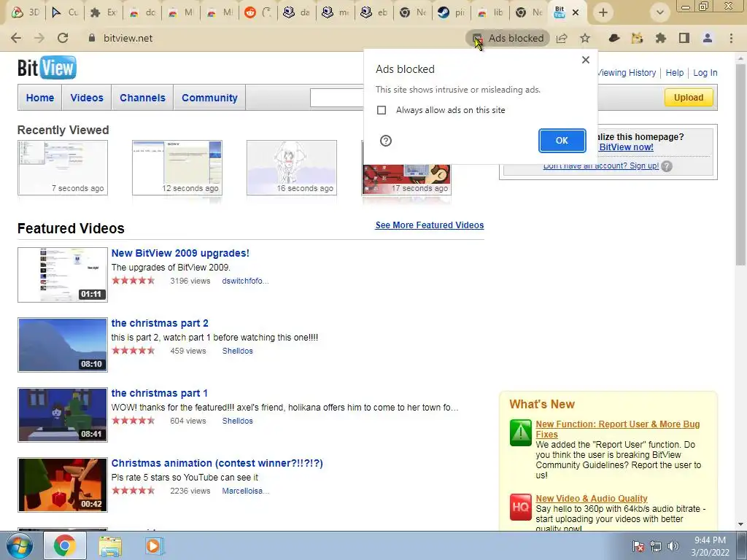Open 'New Function: Report User & More Bug Fixes'
Screen dimensions: 747x560
(617, 429)
